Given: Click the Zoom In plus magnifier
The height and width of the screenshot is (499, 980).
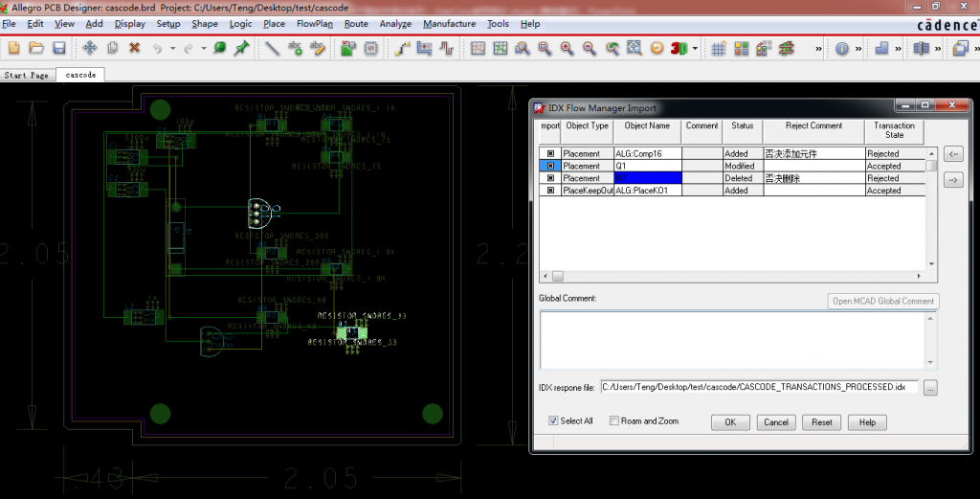Looking at the screenshot, I should [x=567, y=48].
